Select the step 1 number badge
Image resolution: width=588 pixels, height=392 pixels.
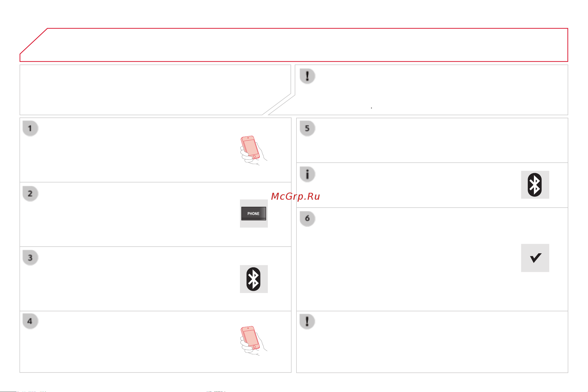[30, 129]
